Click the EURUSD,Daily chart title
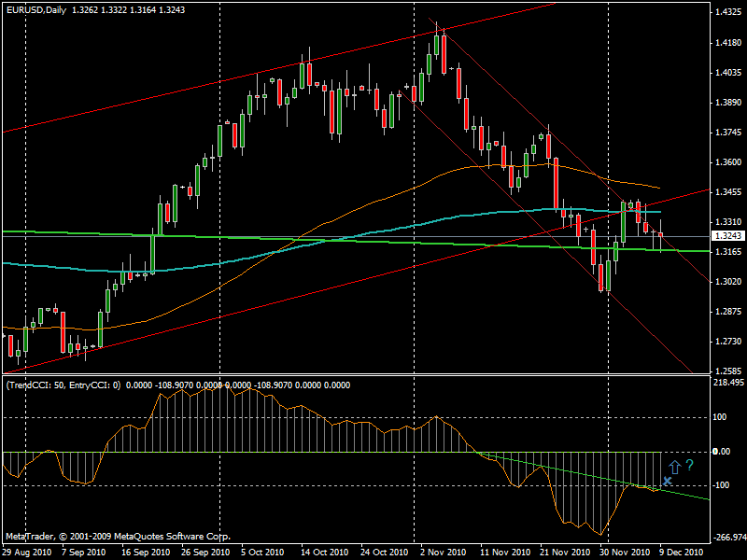The image size is (747, 560). coord(36,9)
